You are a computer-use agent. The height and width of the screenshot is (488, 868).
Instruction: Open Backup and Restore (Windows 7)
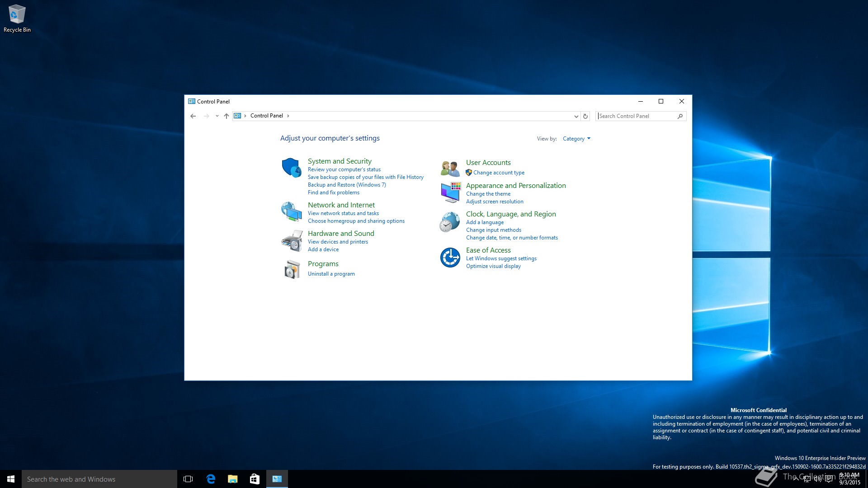coord(347,185)
